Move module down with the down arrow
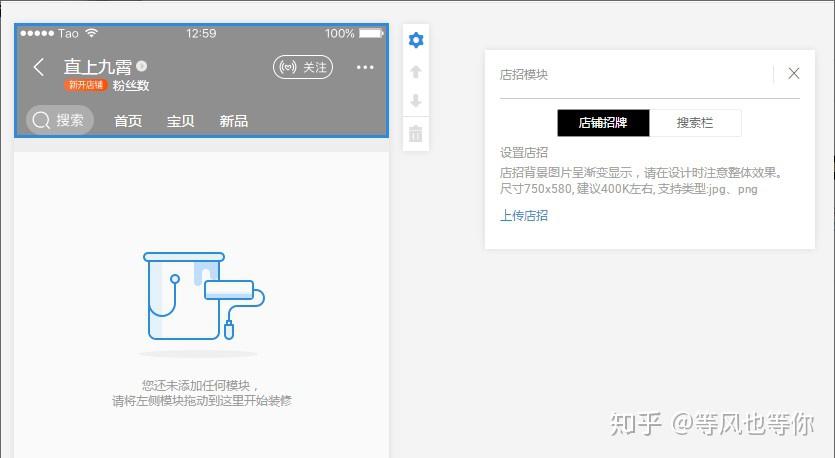The height and width of the screenshot is (458, 835). tap(416, 101)
